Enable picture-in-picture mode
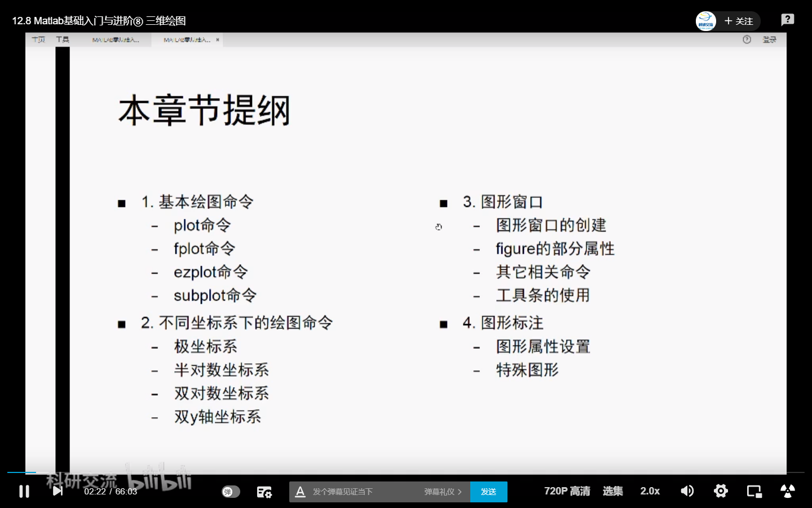This screenshot has width=812, height=508. [x=754, y=491]
